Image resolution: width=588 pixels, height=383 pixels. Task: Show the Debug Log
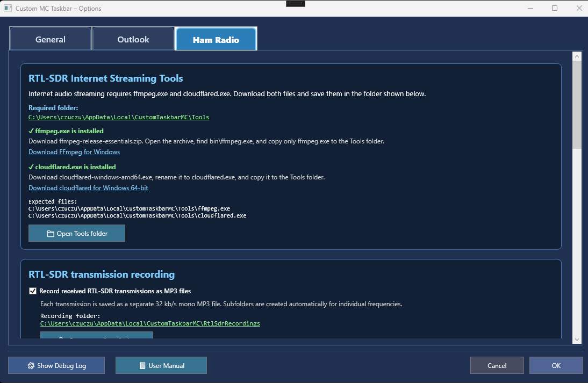(56, 365)
